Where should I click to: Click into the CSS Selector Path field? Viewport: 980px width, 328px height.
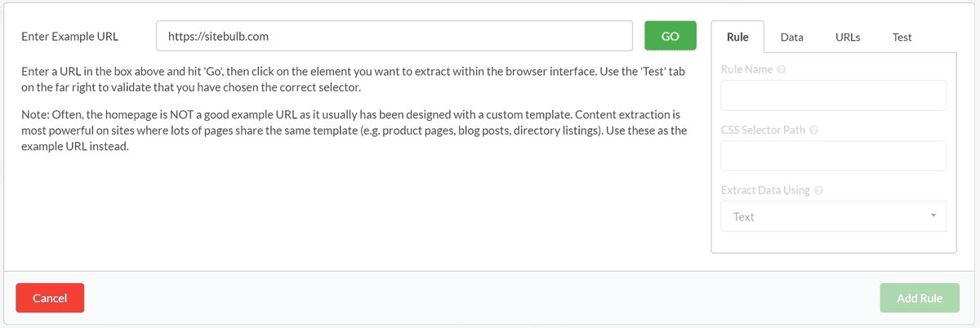coord(833,156)
